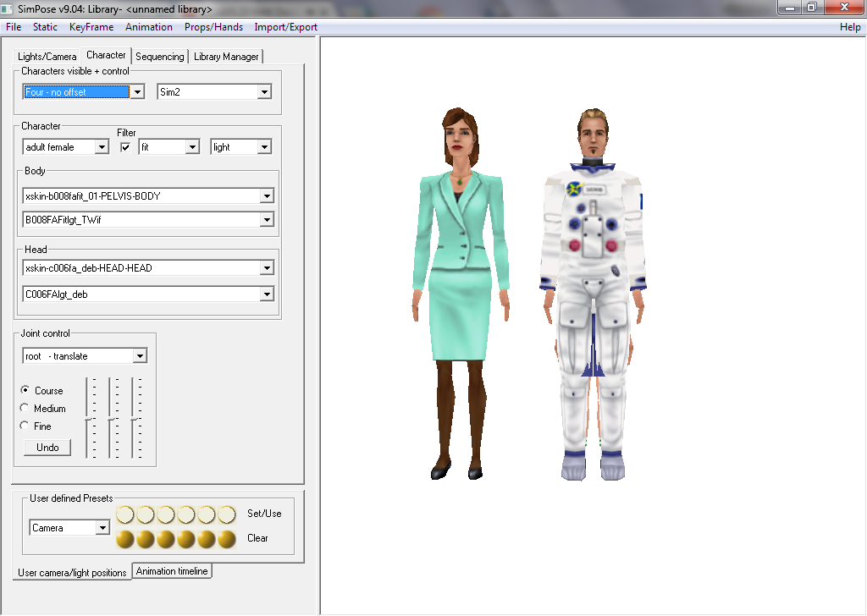The width and height of the screenshot is (867, 616).
Task: Expand the Camera presets dropdown
Action: (102, 528)
